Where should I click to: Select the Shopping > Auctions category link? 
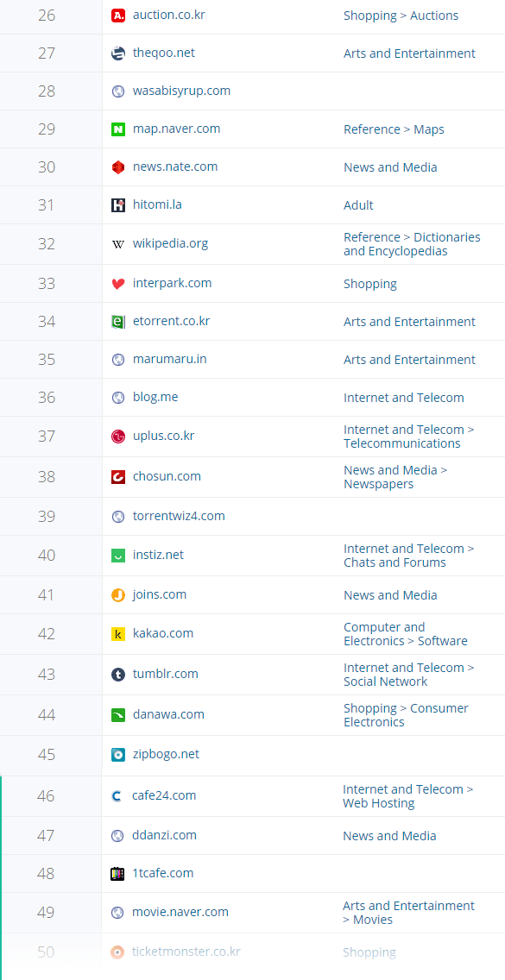(x=401, y=16)
